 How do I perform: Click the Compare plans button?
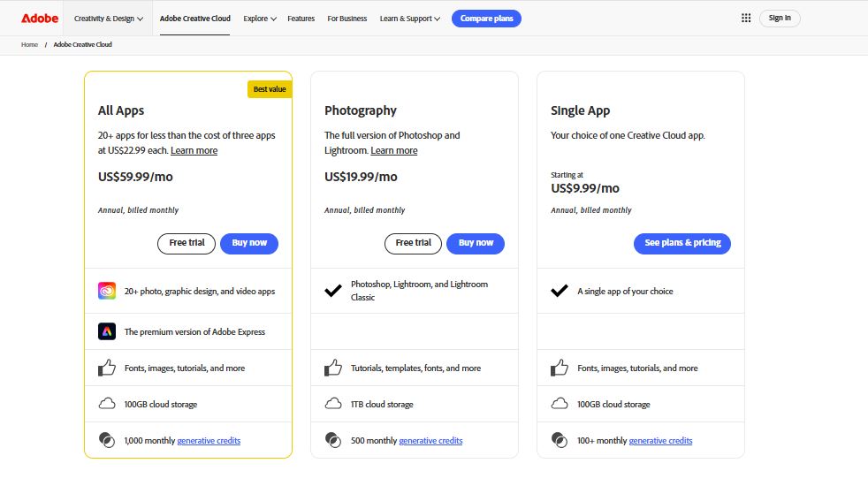(486, 19)
